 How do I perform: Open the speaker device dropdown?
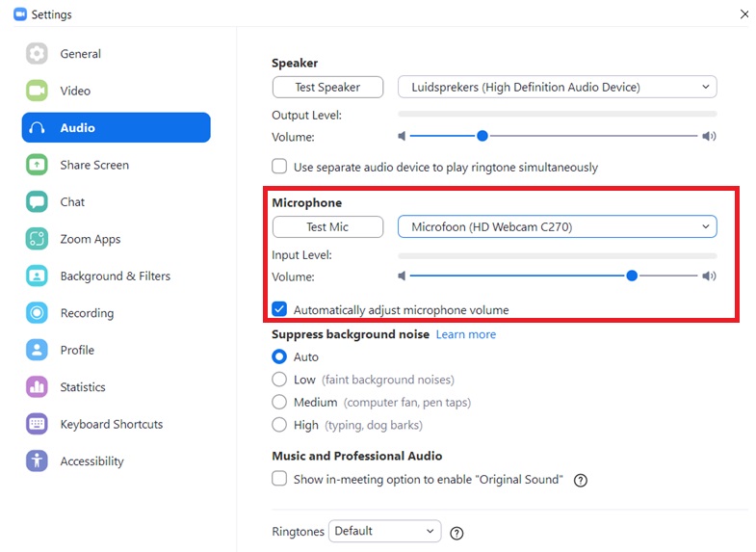[x=557, y=88]
